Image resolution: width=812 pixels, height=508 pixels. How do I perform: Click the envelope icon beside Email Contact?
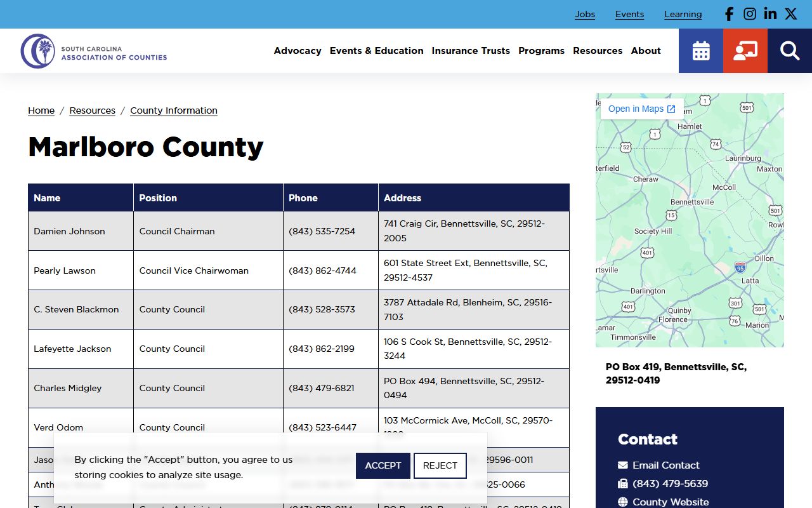623,465
